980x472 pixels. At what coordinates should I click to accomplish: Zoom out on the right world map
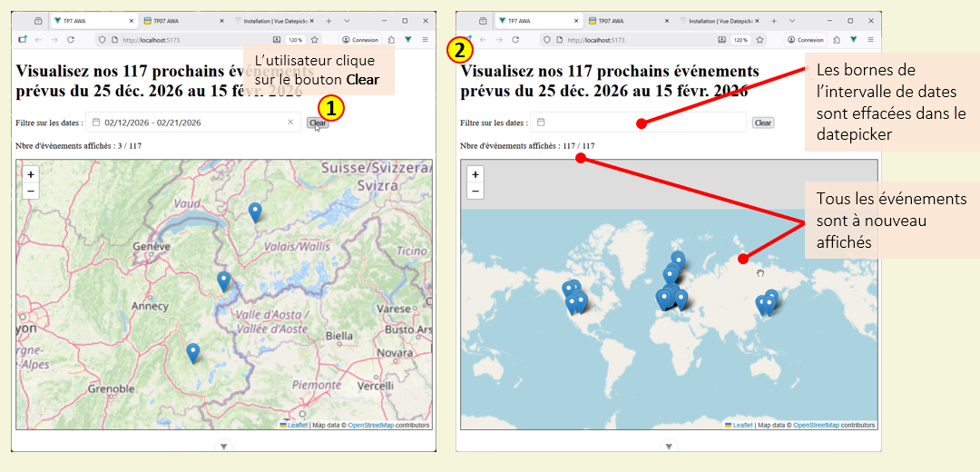tap(475, 191)
